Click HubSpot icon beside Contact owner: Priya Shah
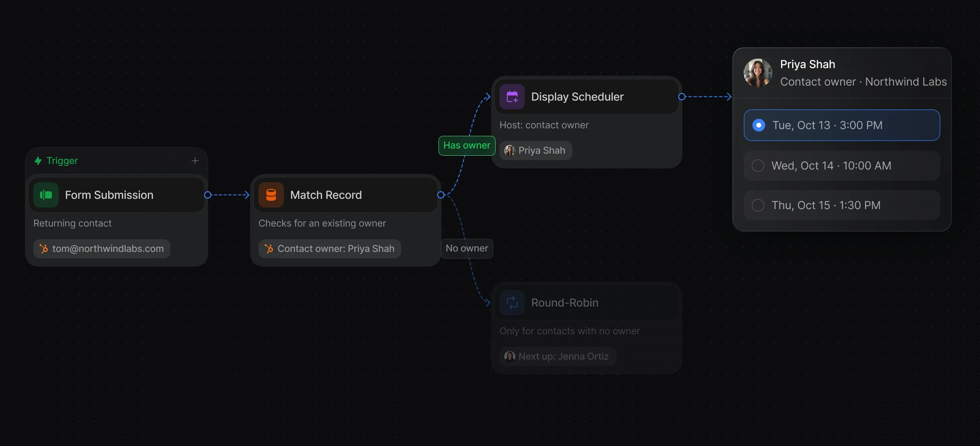Screen dimensions: 980x446 click(269, 249)
